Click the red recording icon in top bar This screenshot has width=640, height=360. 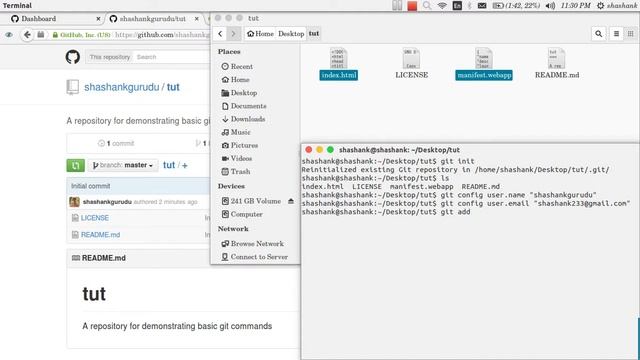(412, 6)
